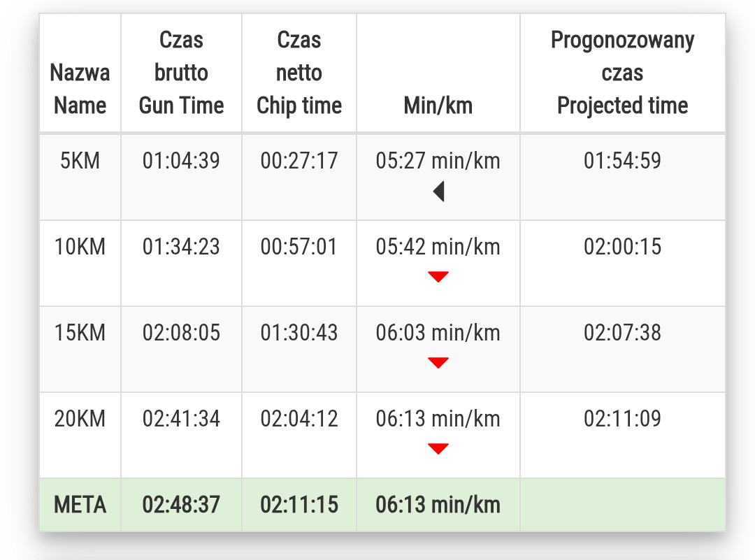Click the black left arrow in 5KM row

[x=439, y=191]
